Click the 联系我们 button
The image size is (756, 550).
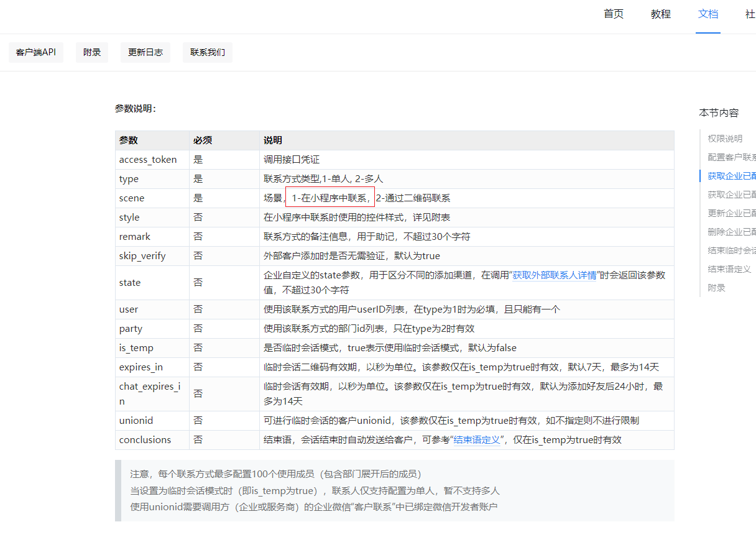(208, 52)
